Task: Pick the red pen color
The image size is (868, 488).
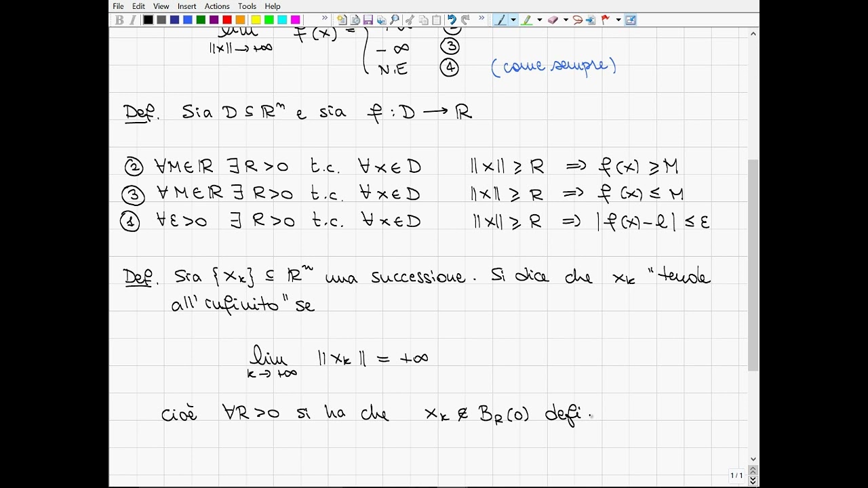Action: click(x=227, y=20)
